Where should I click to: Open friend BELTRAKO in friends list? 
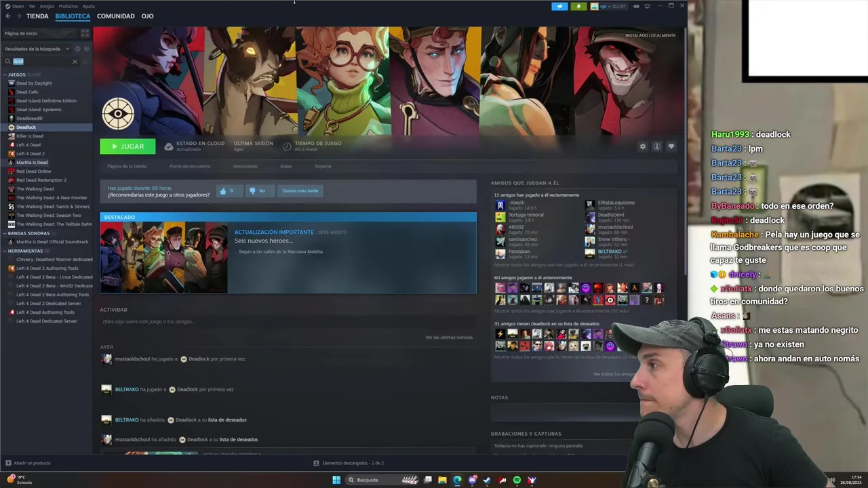610,251
